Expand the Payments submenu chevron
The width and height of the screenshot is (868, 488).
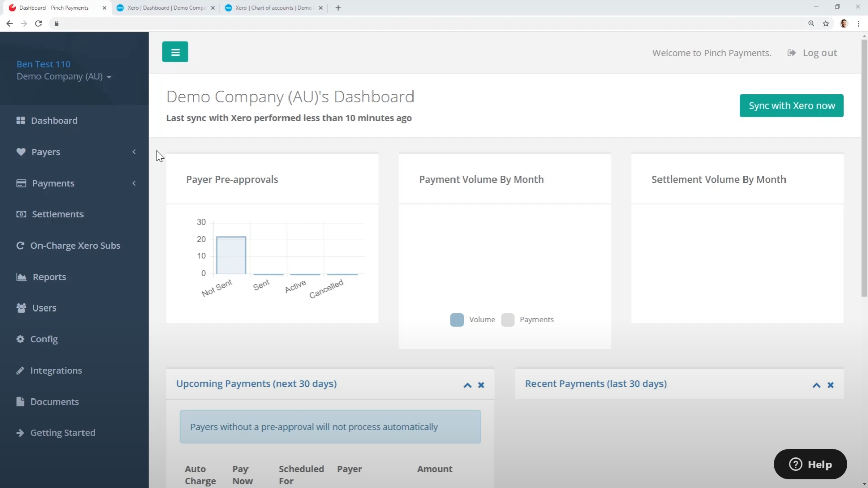pyautogui.click(x=134, y=183)
